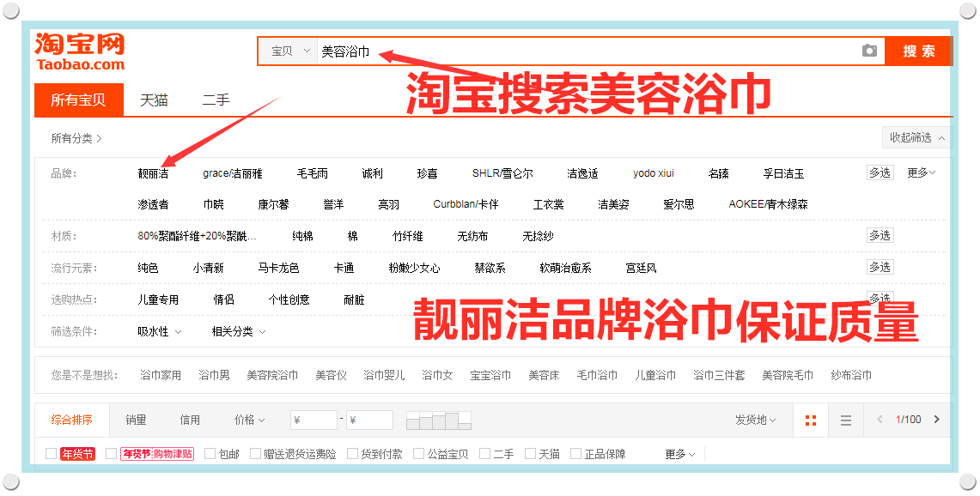Open the 相关分类 dropdown
The image size is (980, 496).
(239, 332)
